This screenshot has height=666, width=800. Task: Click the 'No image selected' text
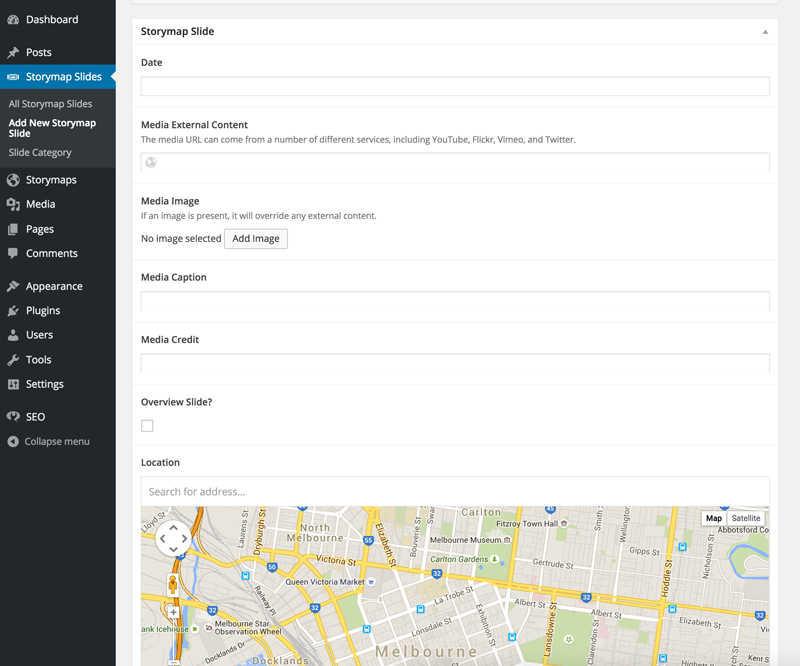point(181,239)
